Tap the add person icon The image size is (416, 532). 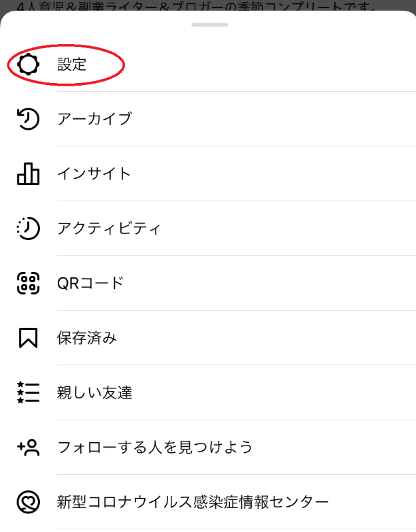(28, 447)
